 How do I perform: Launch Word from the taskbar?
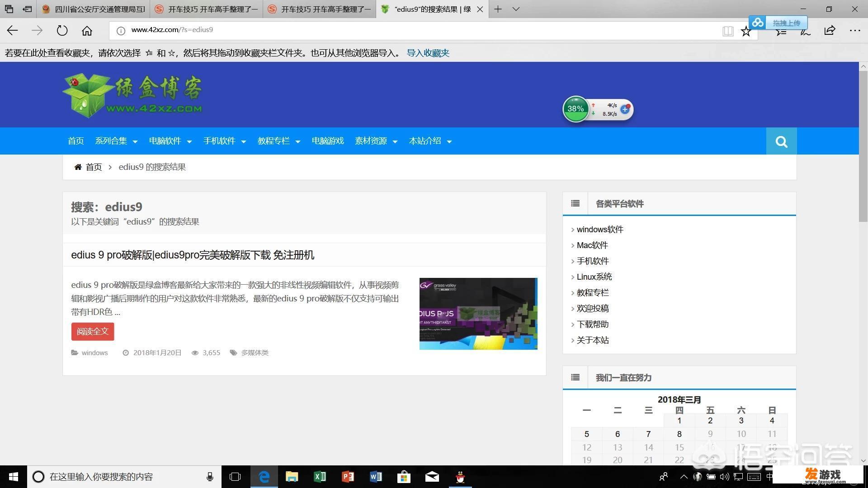376,477
